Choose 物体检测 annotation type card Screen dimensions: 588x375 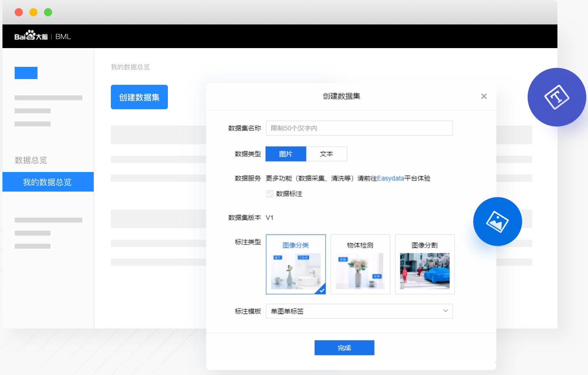tap(360, 264)
